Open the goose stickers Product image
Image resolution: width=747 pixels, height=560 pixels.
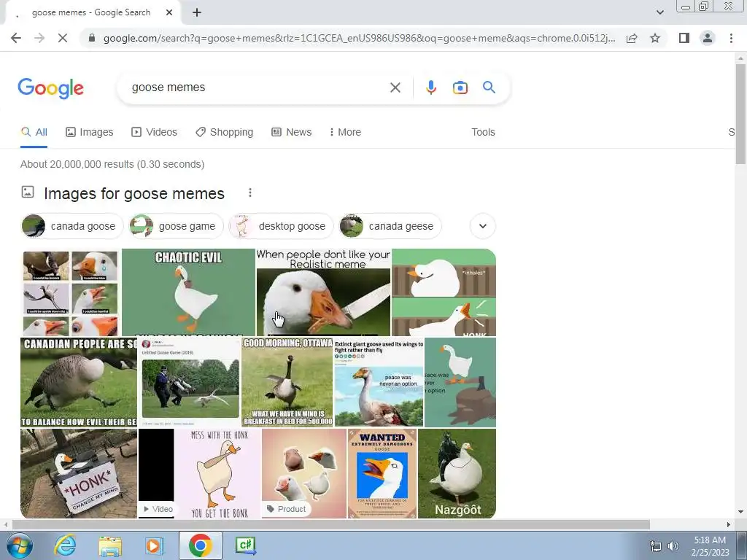[304, 473]
